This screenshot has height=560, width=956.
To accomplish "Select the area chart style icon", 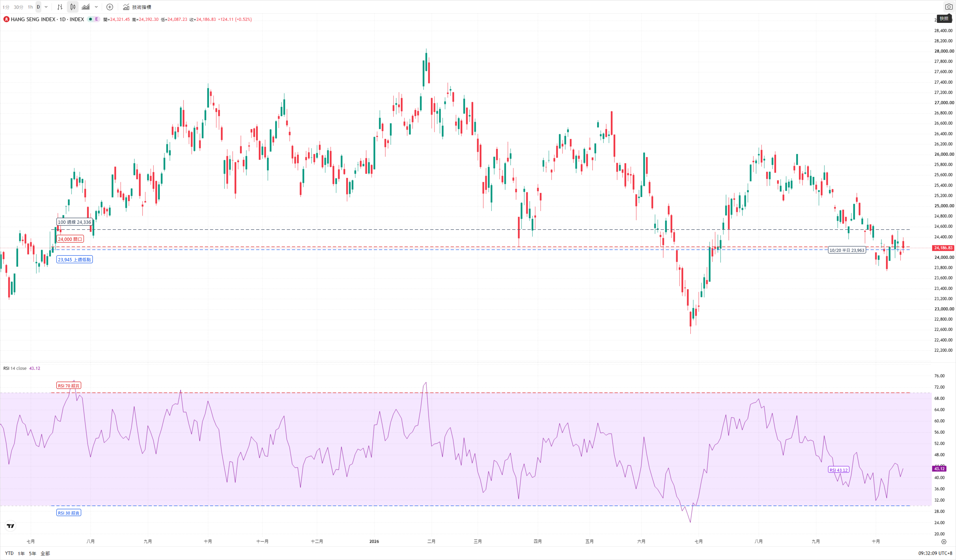I will 86,7.
